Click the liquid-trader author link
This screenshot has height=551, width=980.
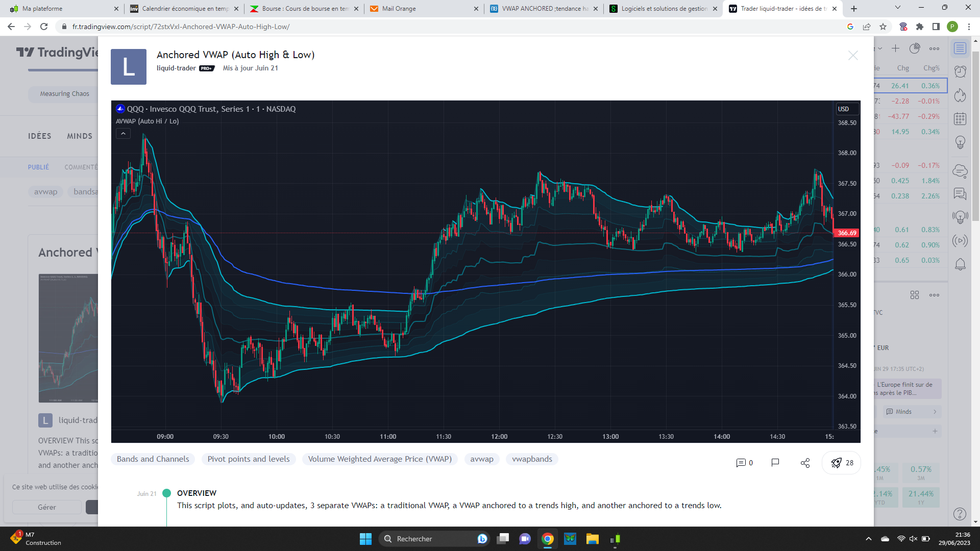pos(176,68)
